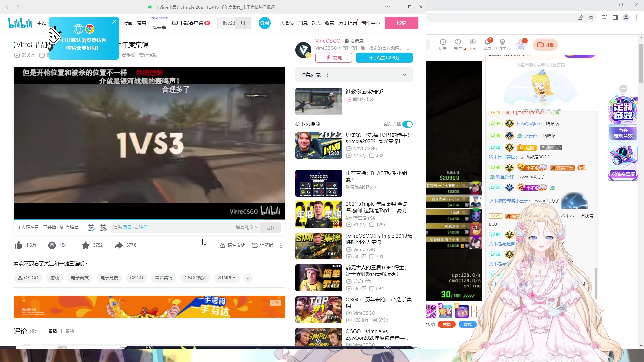Screen dimensions: 644x362
Task: Open 漫画 navigation item
Action: coord(128,23)
